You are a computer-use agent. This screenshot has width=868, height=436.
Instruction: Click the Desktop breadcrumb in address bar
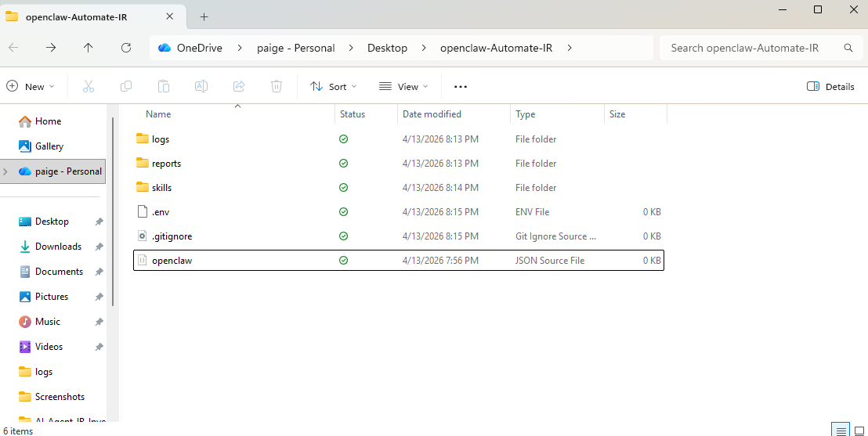point(387,48)
